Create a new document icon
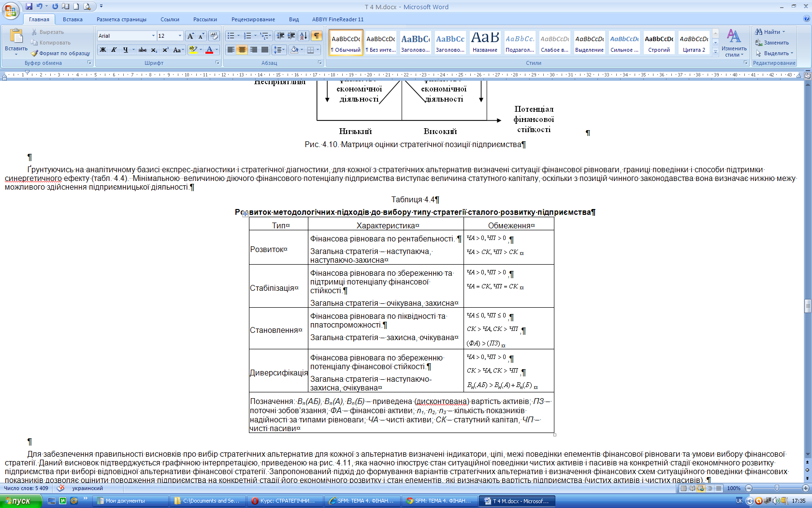 click(76, 6)
